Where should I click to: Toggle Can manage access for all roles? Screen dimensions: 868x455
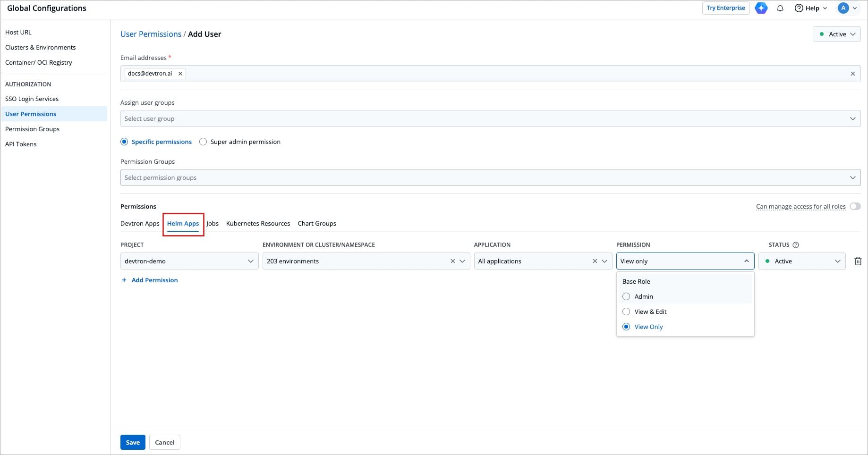tap(855, 206)
